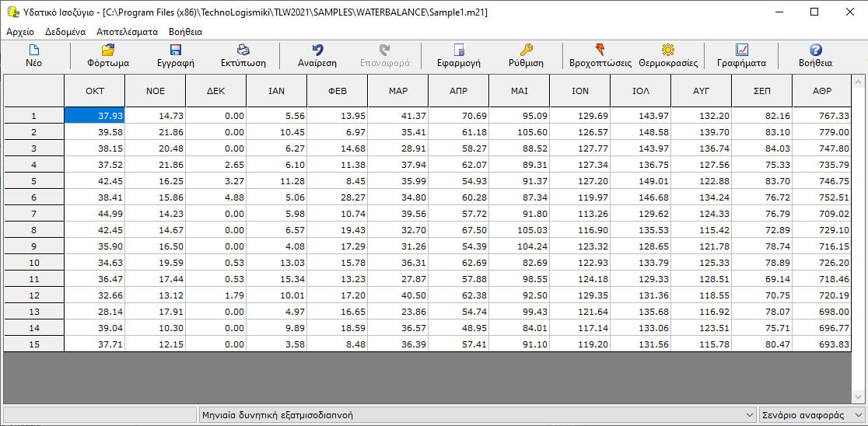The height and width of the screenshot is (426, 868).
Task: Click the Εφαρμογή apply icon
Action: click(x=458, y=51)
